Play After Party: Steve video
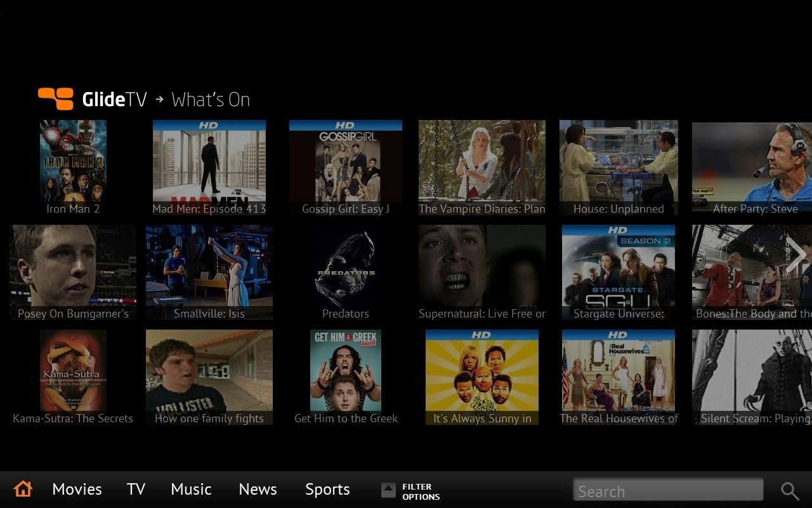The height and width of the screenshot is (508, 812). click(752, 168)
